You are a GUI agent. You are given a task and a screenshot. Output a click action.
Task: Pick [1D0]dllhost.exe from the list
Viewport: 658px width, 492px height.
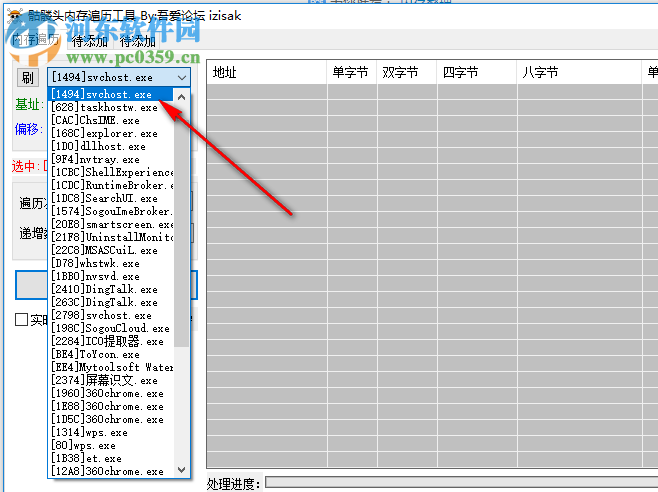[111, 147]
